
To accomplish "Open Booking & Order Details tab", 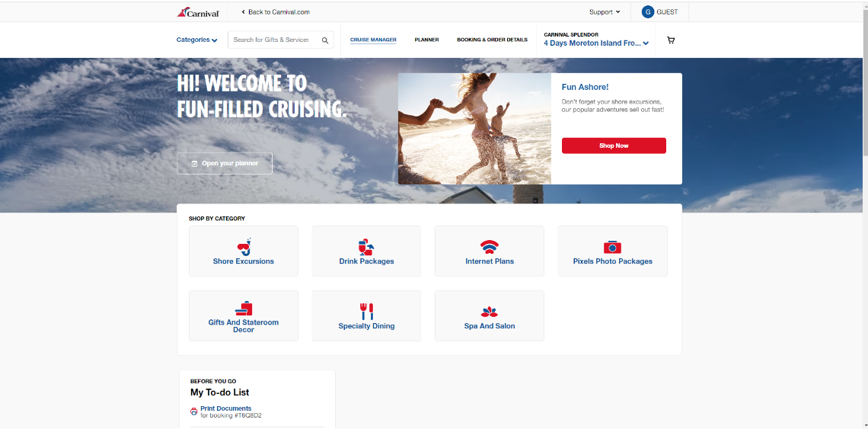I will pos(492,40).
